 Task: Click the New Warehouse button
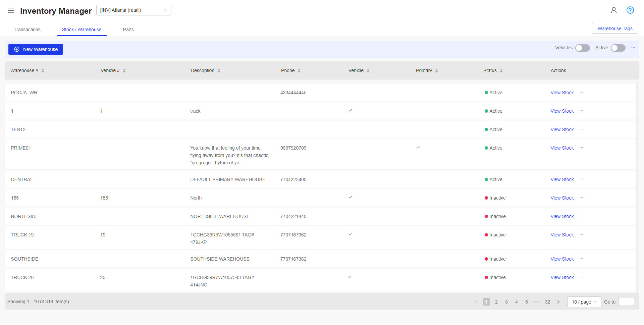[36, 49]
